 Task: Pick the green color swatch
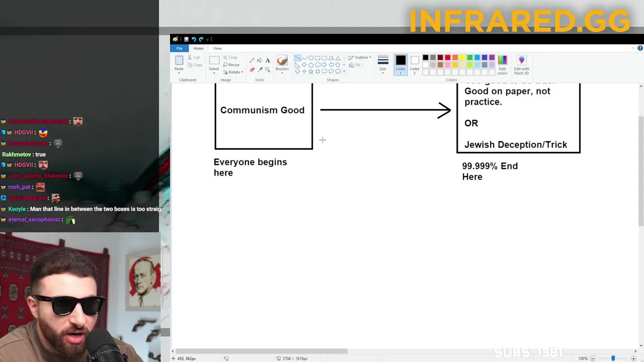point(470,57)
